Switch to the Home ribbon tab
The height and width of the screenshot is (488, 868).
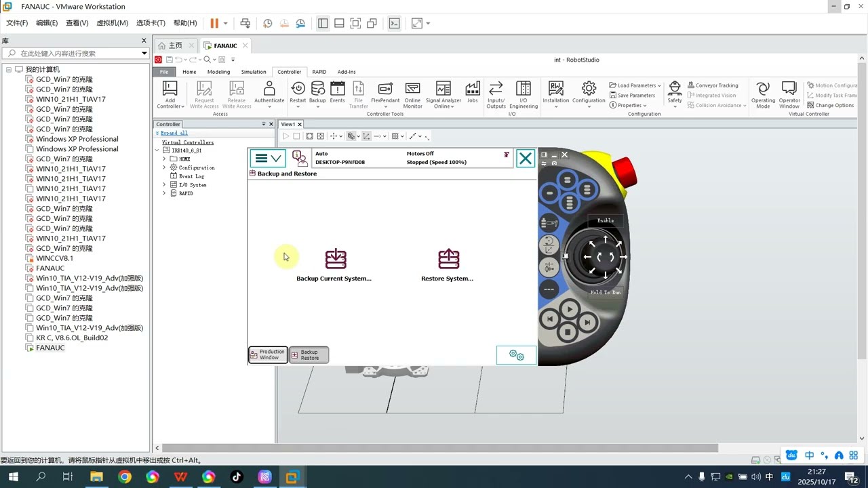tap(189, 72)
